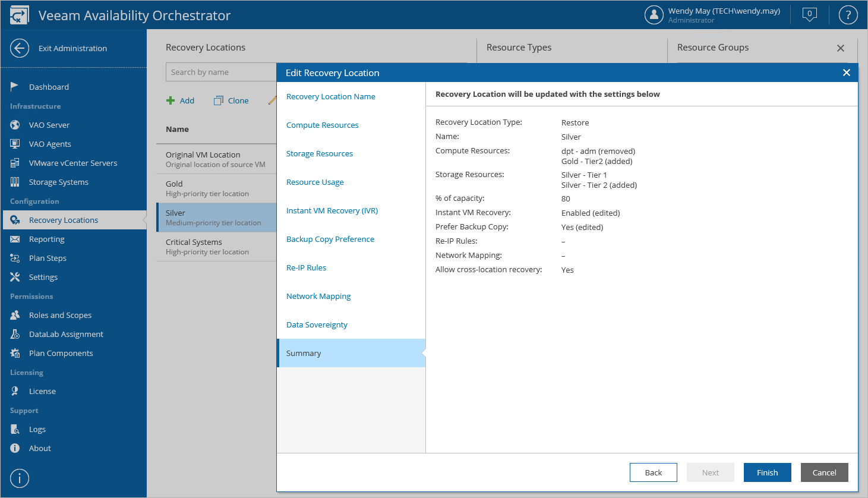The image size is (868, 498).
Task: Click the Plan Steps icon
Action: tap(15, 258)
